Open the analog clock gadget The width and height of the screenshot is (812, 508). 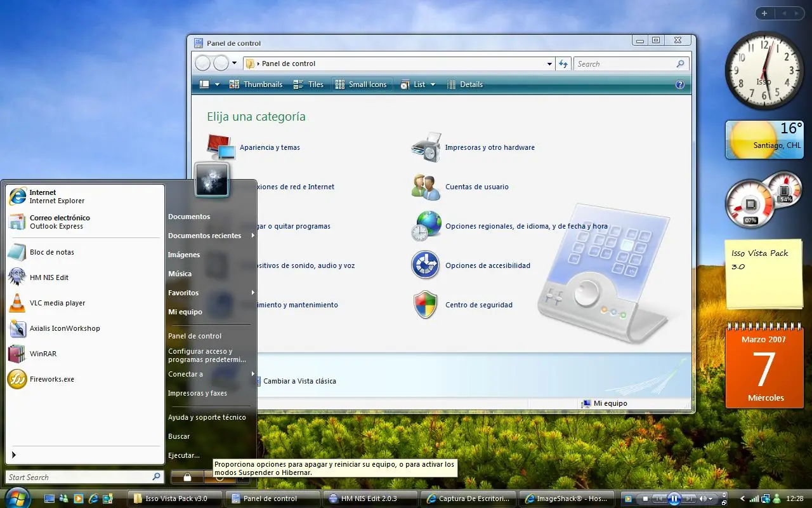point(763,70)
